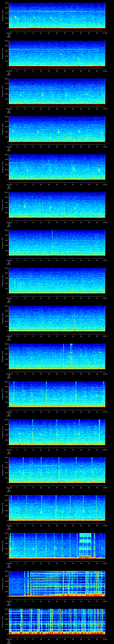Select the 34:00 end time label

click(105, 525)
